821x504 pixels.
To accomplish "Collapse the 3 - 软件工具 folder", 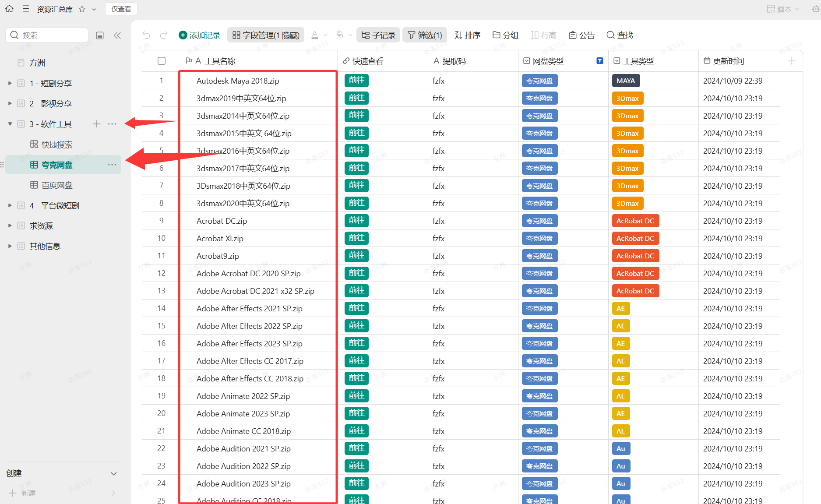I will [x=10, y=124].
